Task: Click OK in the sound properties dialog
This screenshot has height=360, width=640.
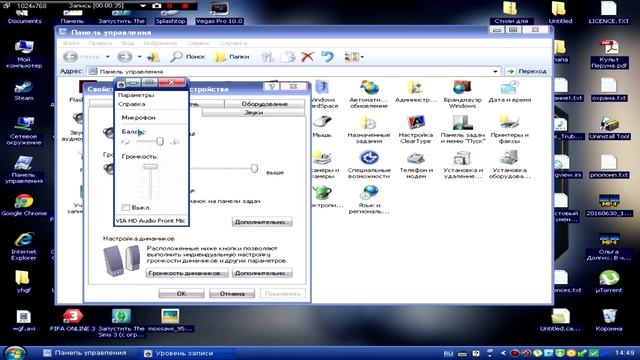Action: tap(181, 293)
